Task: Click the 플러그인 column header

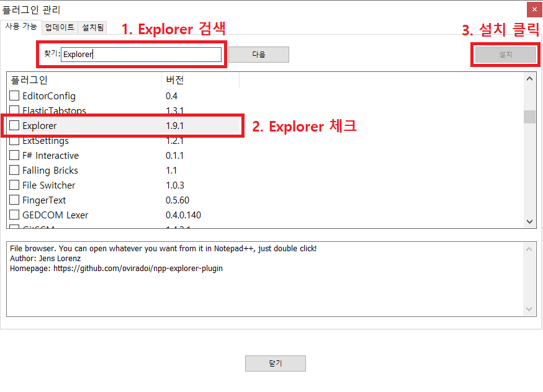Action: pos(84,80)
